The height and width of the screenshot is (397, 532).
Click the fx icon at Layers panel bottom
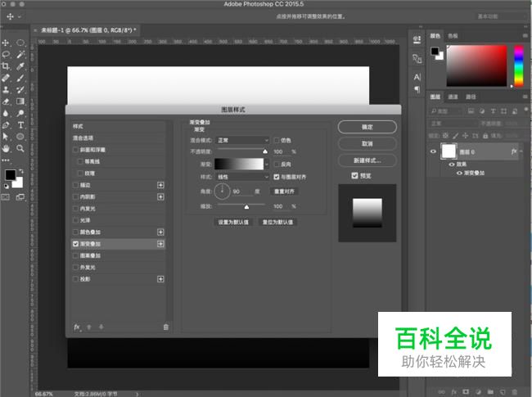coord(453,391)
